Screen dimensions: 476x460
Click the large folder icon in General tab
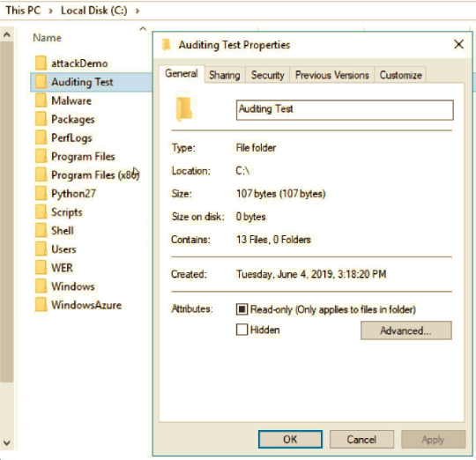coord(183,109)
